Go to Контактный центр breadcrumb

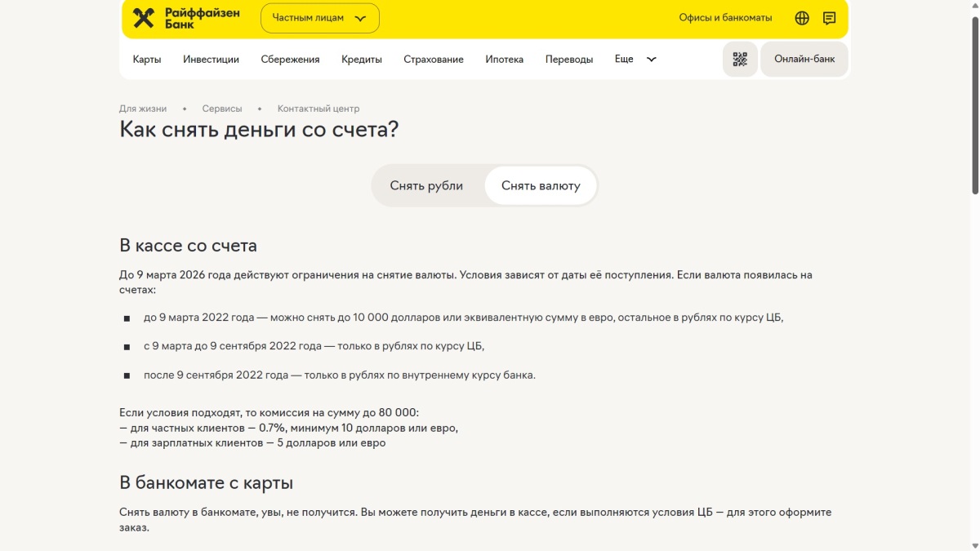[318, 109]
